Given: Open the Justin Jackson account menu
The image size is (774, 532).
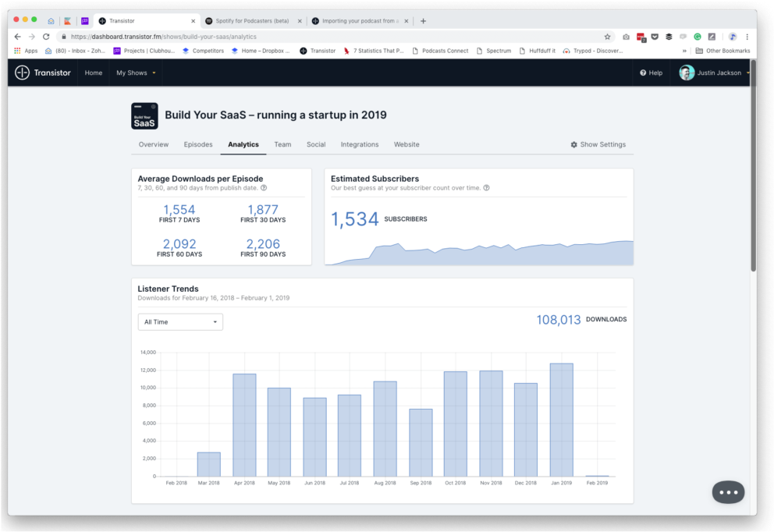Looking at the screenshot, I should point(714,73).
